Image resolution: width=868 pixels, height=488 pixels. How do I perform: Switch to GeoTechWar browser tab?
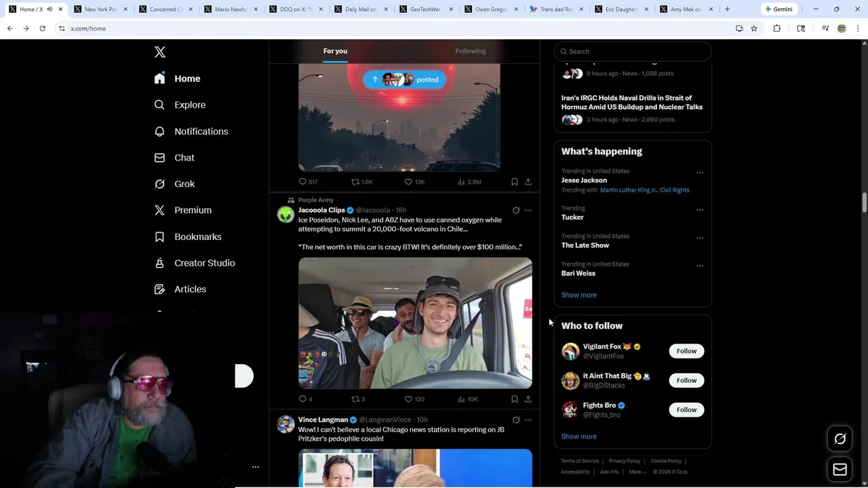425,9
